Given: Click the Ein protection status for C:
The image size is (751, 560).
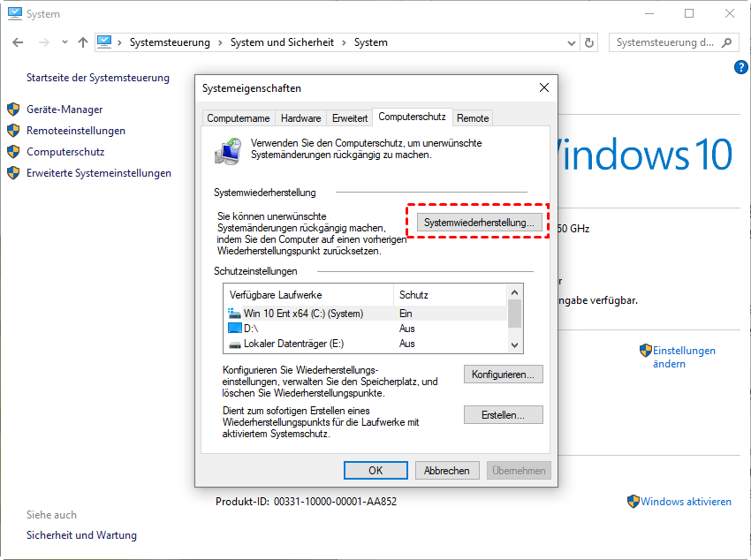Looking at the screenshot, I should click(406, 314).
